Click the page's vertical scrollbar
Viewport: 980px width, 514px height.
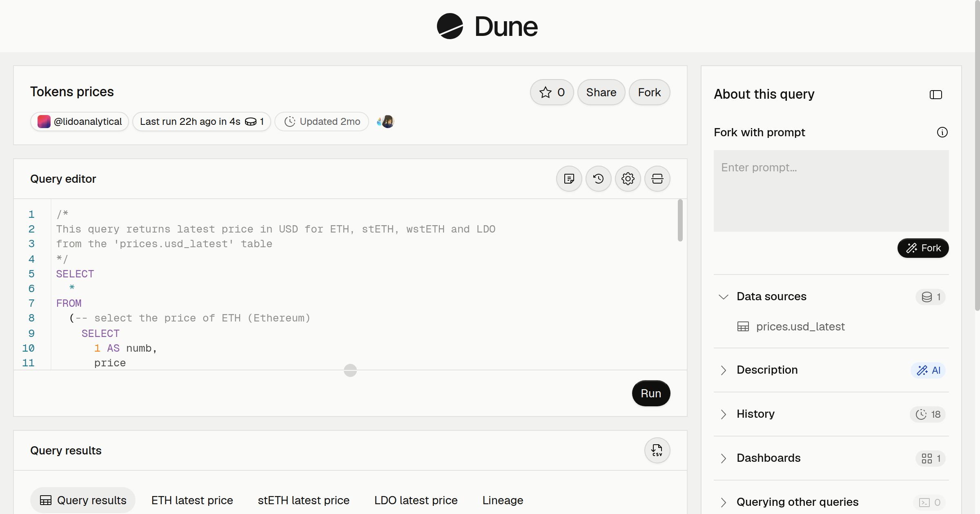click(977, 155)
